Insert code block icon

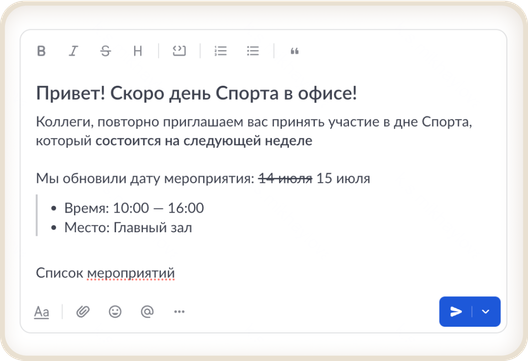click(179, 51)
